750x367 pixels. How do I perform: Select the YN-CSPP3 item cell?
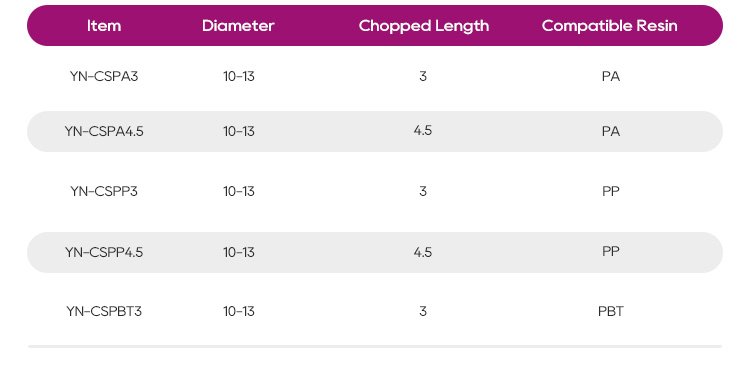pyautogui.click(x=104, y=191)
